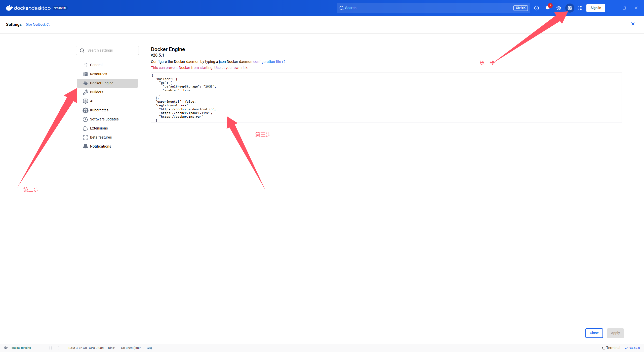This screenshot has height=352, width=644.
Task: Pause the Docker engine via status bar icon
Action: (x=51, y=348)
